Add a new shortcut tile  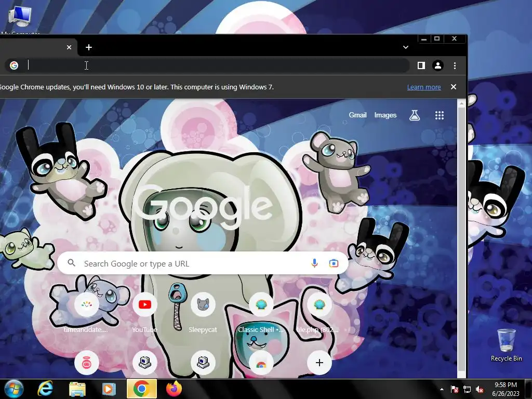pos(319,363)
